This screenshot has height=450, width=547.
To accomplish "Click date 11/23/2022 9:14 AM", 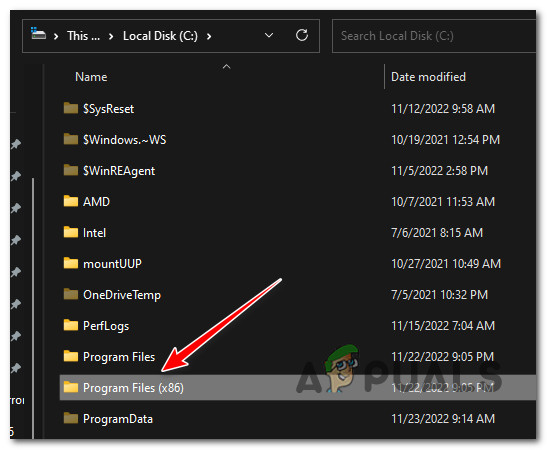I will click(443, 419).
